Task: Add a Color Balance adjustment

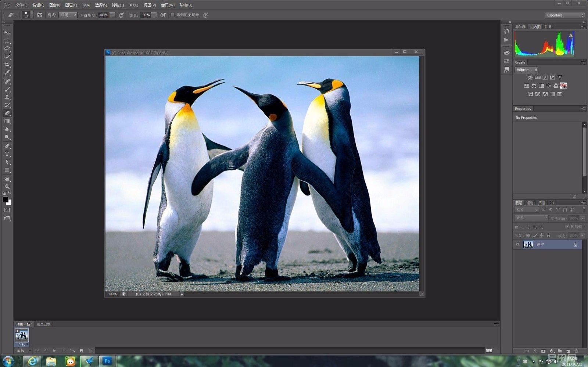Action: 534,86
